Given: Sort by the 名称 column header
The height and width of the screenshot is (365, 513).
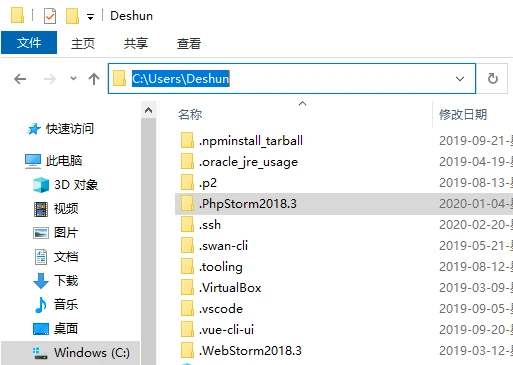Looking at the screenshot, I should (190, 114).
